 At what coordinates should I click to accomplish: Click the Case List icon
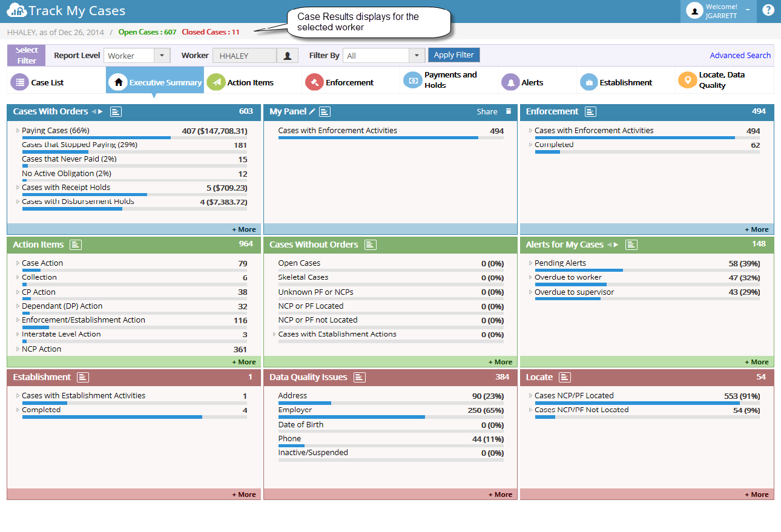(x=20, y=82)
